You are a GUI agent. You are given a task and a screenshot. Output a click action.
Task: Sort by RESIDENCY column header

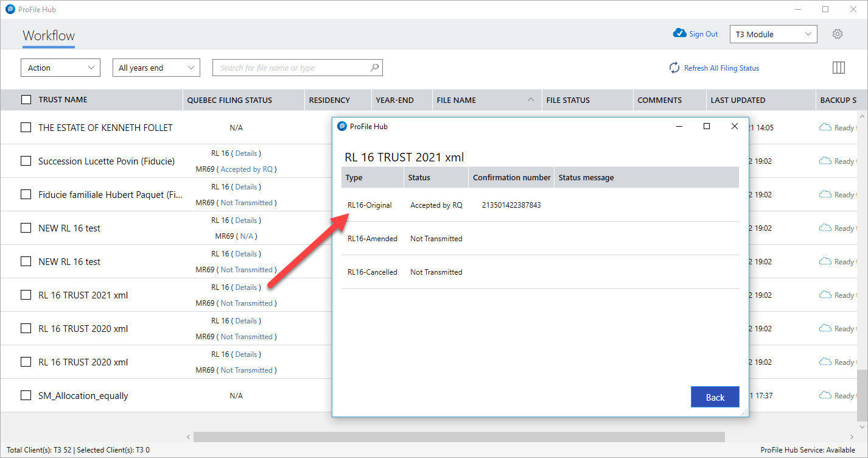tap(329, 100)
